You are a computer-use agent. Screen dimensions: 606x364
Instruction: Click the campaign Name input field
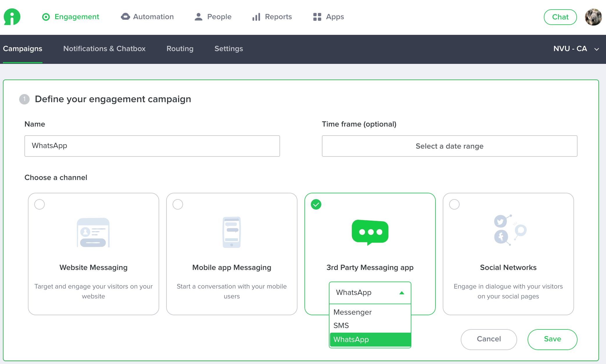pos(152,146)
